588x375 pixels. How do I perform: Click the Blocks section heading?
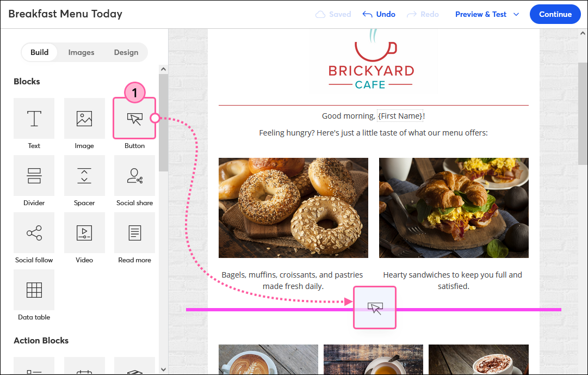coord(27,82)
